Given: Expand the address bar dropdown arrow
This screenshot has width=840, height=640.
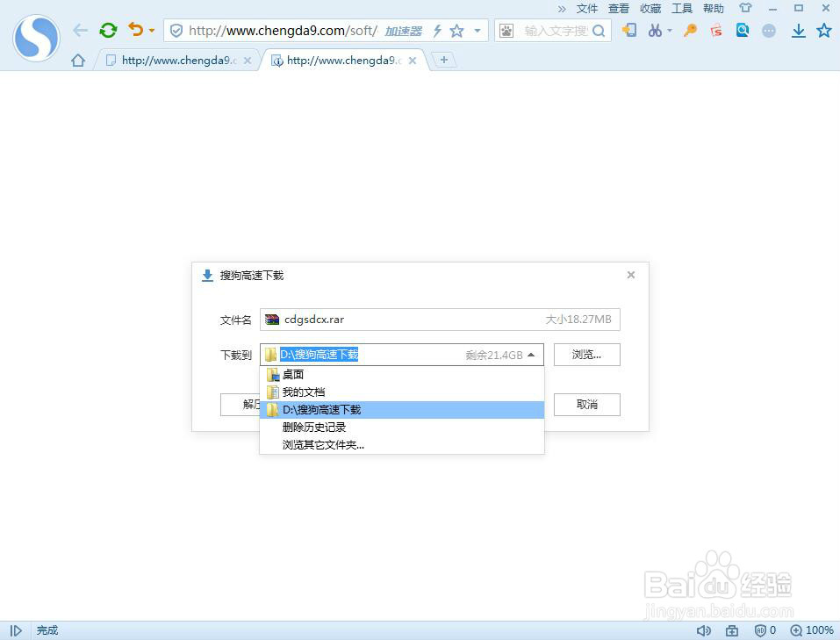Looking at the screenshot, I should click(477, 31).
